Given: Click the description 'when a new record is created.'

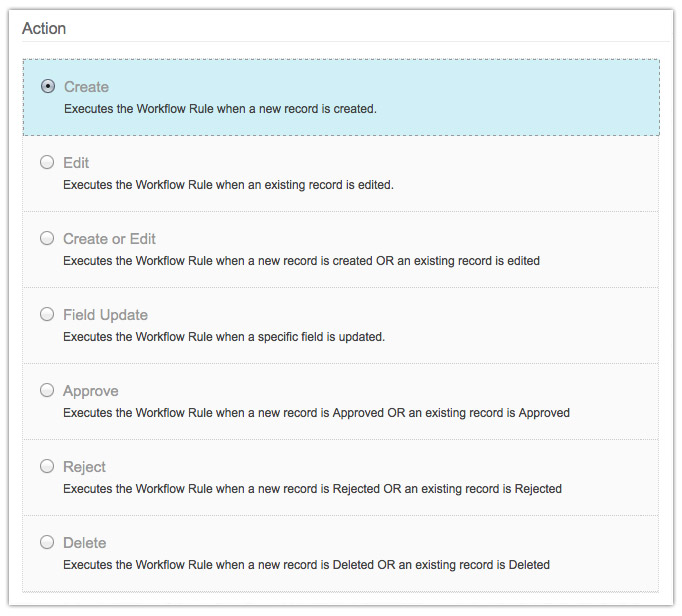Looking at the screenshot, I should (220, 108).
